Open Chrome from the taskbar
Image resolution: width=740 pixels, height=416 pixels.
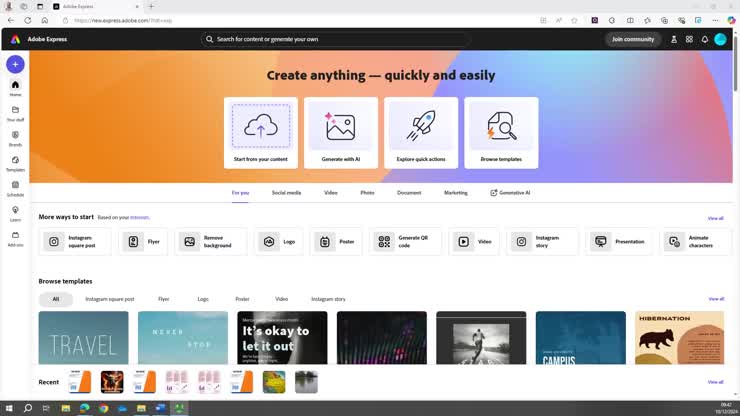(x=103, y=408)
